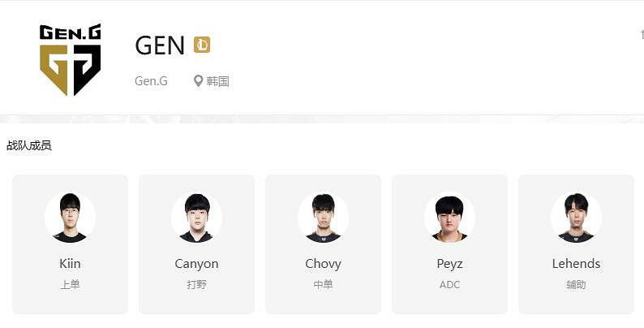Open Chovy's player avatar
644x328 pixels.
click(324, 217)
